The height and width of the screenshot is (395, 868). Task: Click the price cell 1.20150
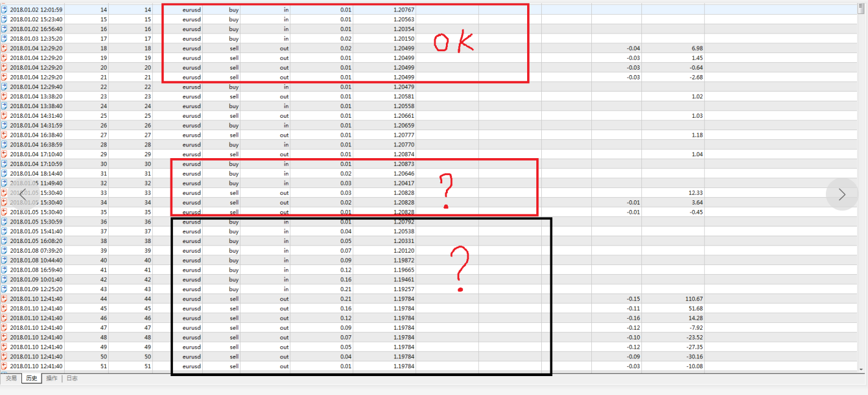[403, 38]
